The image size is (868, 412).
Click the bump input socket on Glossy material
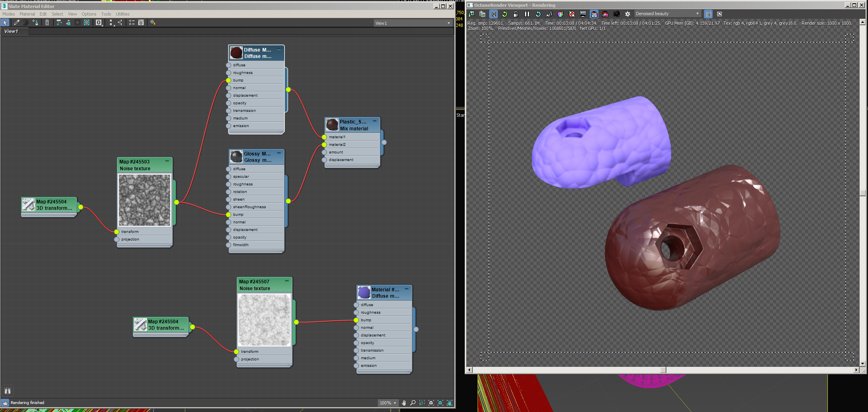tap(228, 215)
